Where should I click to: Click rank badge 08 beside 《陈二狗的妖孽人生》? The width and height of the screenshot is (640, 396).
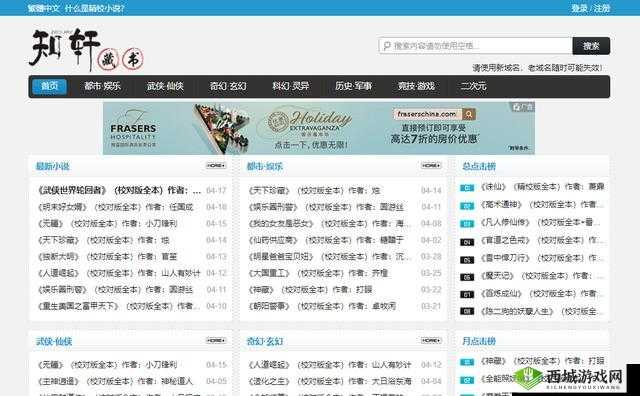pyautogui.click(x=467, y=311)
